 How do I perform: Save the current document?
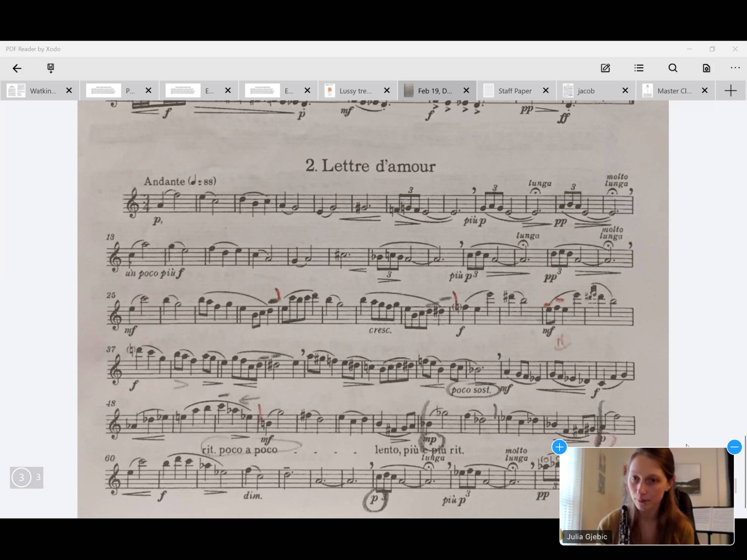pos(50,68)
